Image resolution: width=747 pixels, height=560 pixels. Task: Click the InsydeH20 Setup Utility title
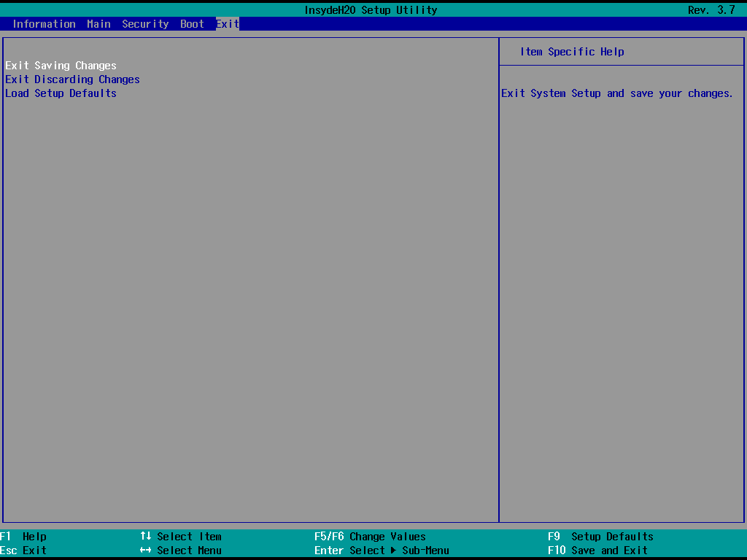[371, 10]
